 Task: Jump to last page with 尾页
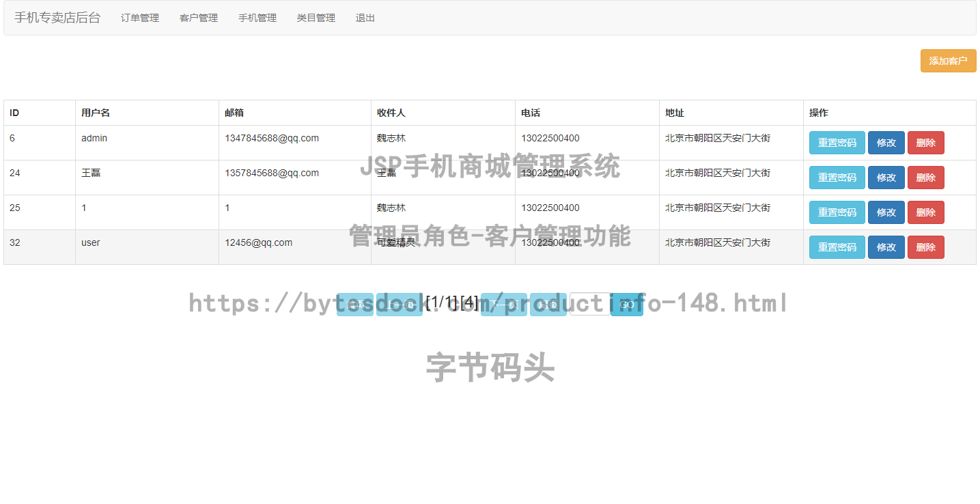548,305
